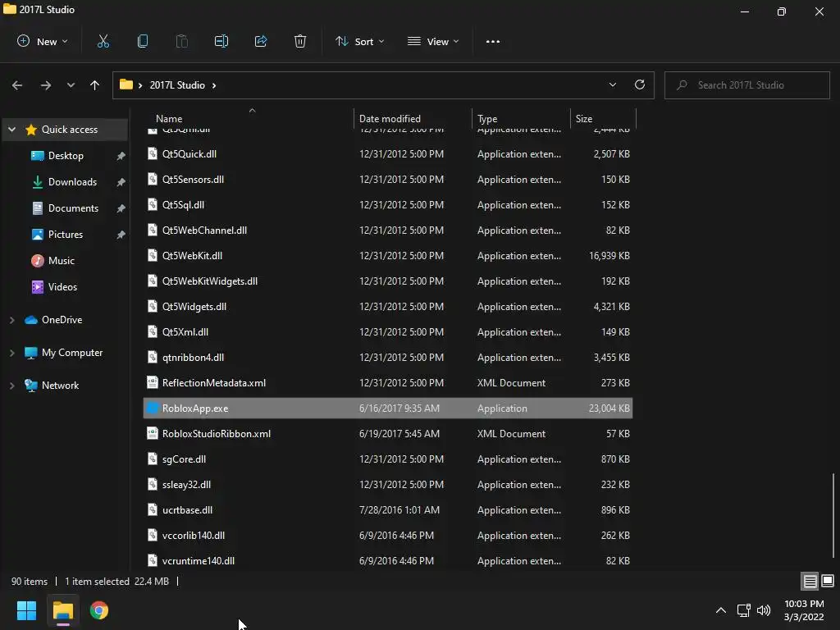Expand the breadcrumb arrow after 2017L Studio

point(214,85)
